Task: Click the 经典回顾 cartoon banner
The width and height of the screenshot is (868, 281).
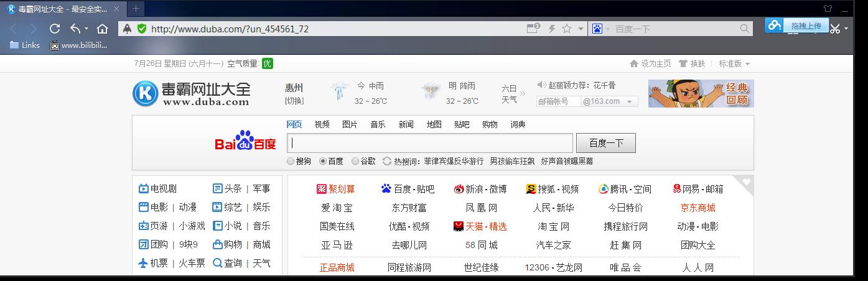Action: [701, 93]
